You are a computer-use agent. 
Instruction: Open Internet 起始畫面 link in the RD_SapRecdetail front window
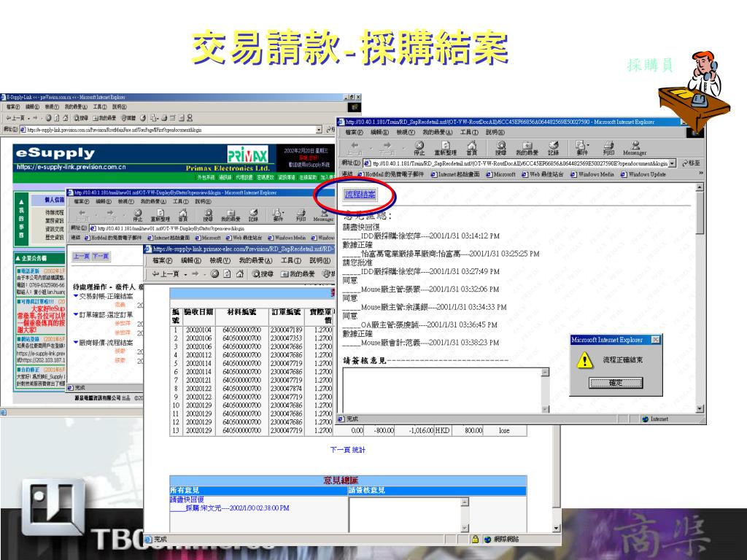tap(455, 174)
